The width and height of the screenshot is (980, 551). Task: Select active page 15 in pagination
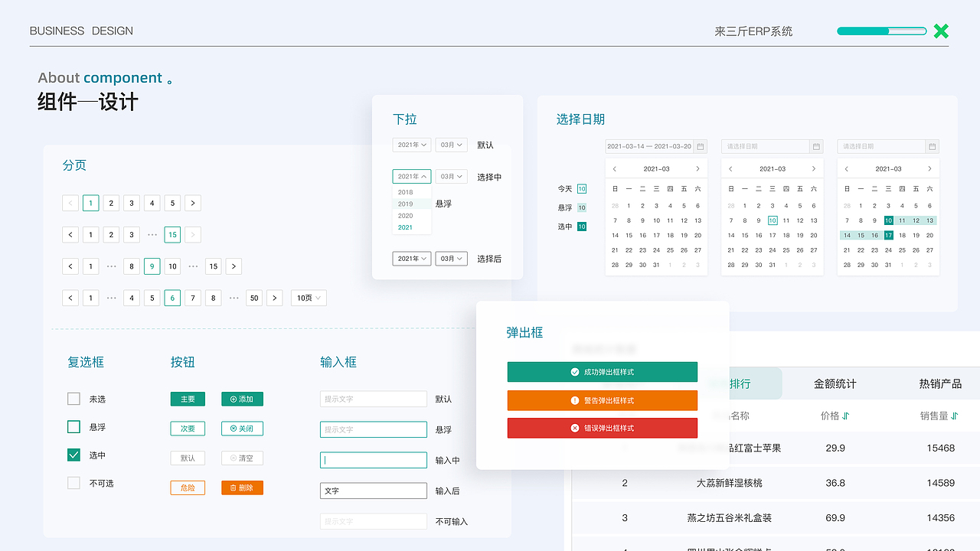click(172, 235)
